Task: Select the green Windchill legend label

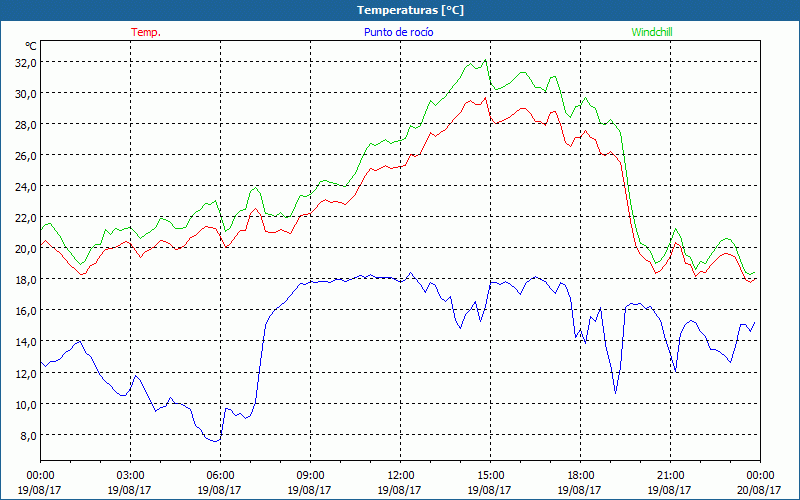Action: click(652, 32)
